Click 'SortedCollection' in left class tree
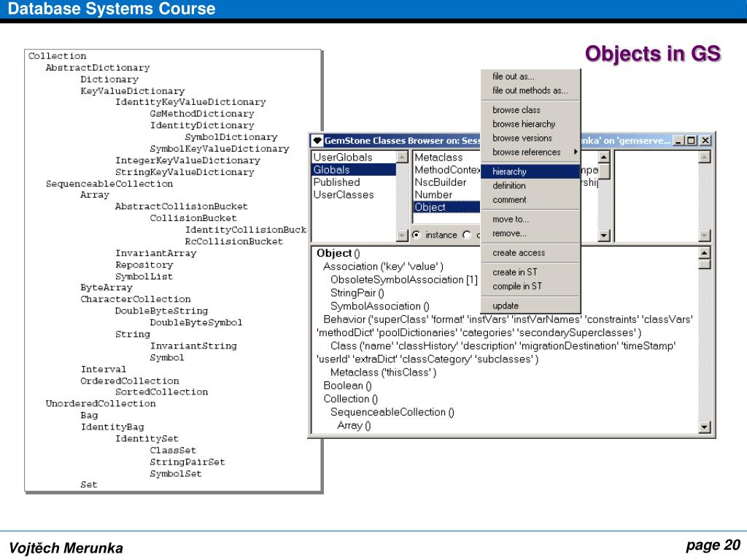 pyautogui.click(x=161, y=392)
